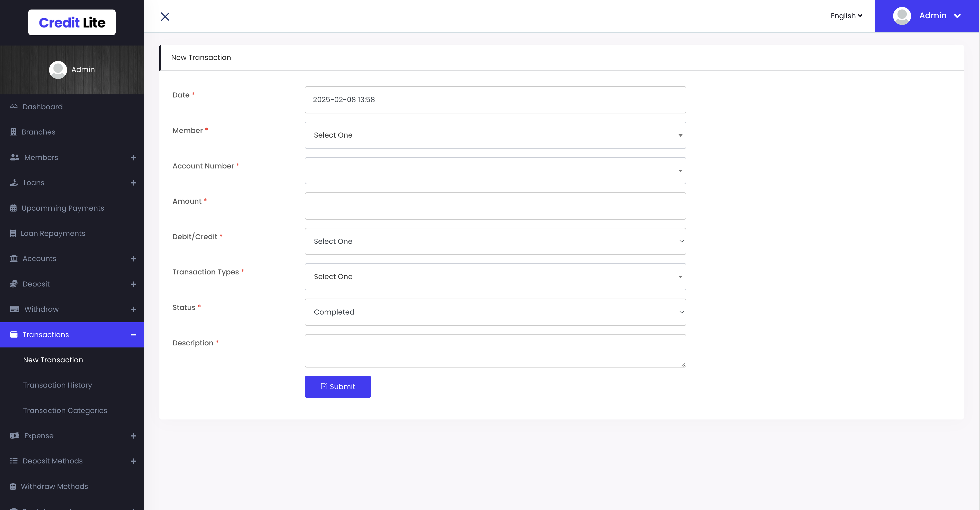Click into the Amount input field
Image resolution: width=980 pixels, height=510 pixels.
pyautogui.click(x=495, y=206)
